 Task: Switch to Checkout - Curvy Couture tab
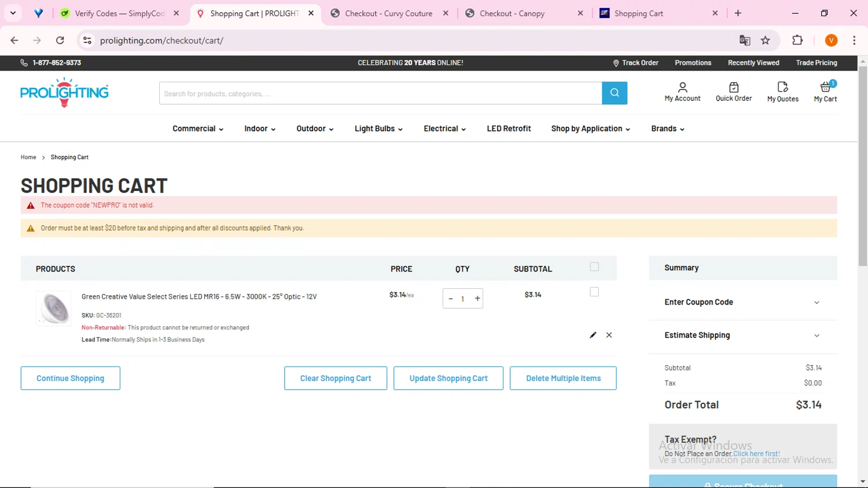pos(388,13)
